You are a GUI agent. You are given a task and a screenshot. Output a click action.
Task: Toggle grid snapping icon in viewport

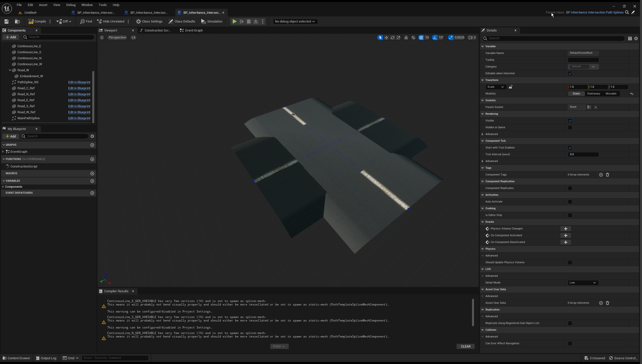(421, 37)
